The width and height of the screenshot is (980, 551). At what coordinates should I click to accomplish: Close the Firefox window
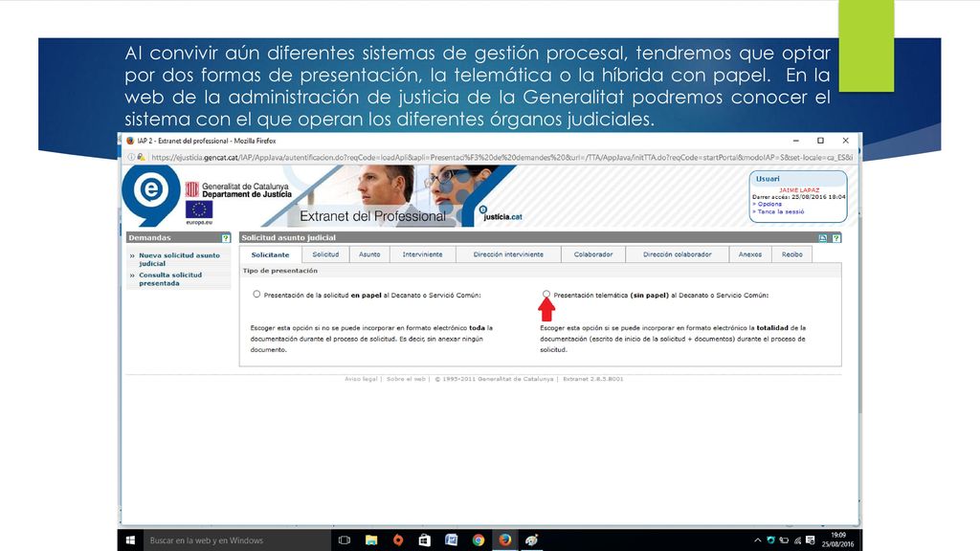pos(846,141)
